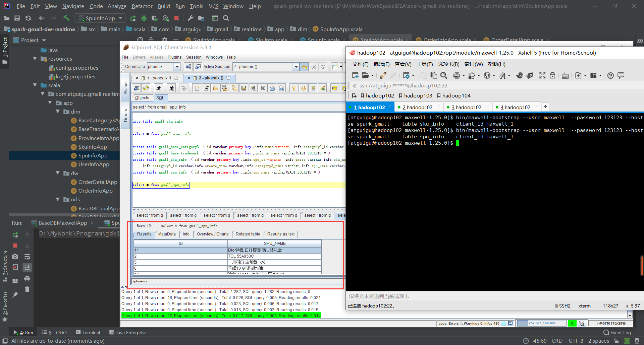Click the Xshell reconnect plug icon
The image size is (644, 345).
(383, 75)
